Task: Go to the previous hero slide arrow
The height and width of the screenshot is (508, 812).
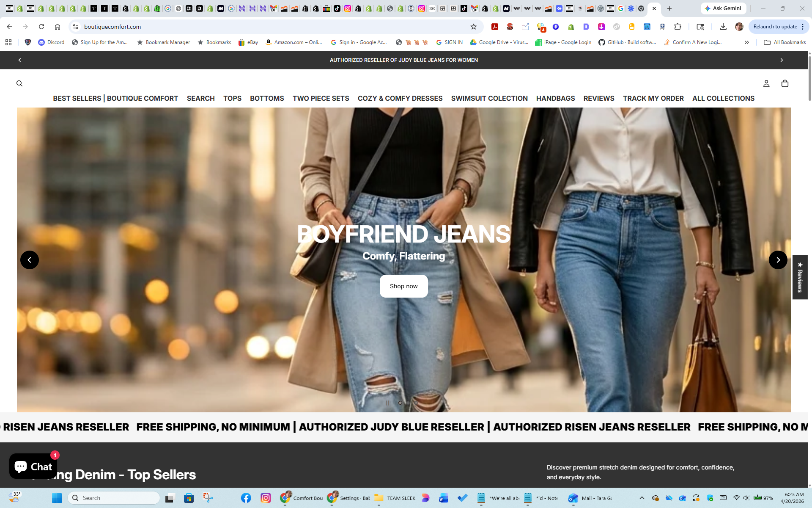Action: tap(30, 260)
